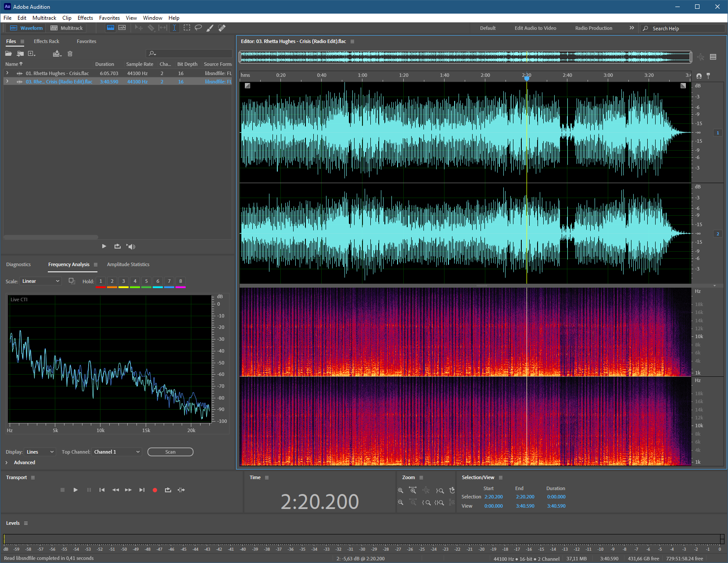This screenshot has width=728, height=563.
Task: Select Edit Audio to Video workspace
Action: coord(535,28)
